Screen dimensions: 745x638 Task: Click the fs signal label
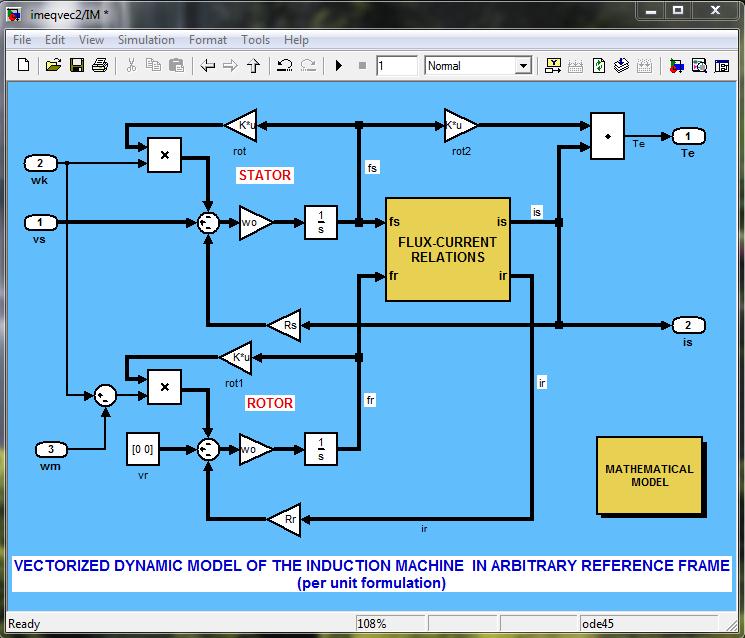[372, 167]
